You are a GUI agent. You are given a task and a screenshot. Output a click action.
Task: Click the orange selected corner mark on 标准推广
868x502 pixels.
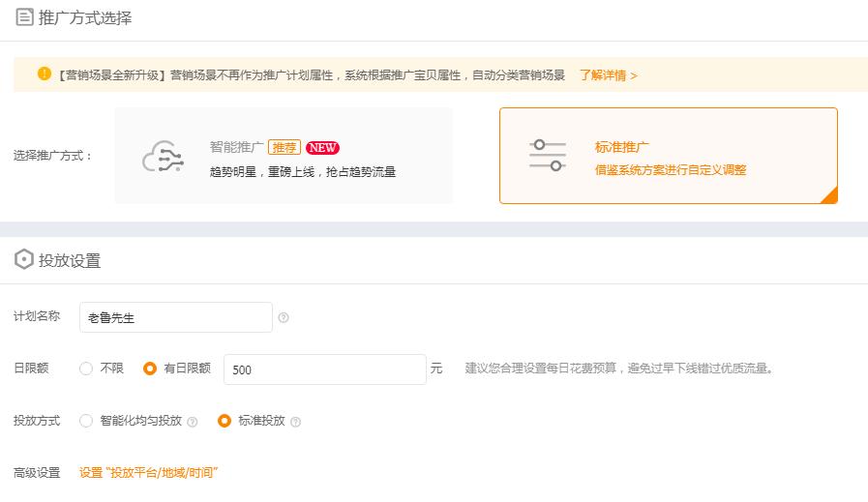[830, 196]
